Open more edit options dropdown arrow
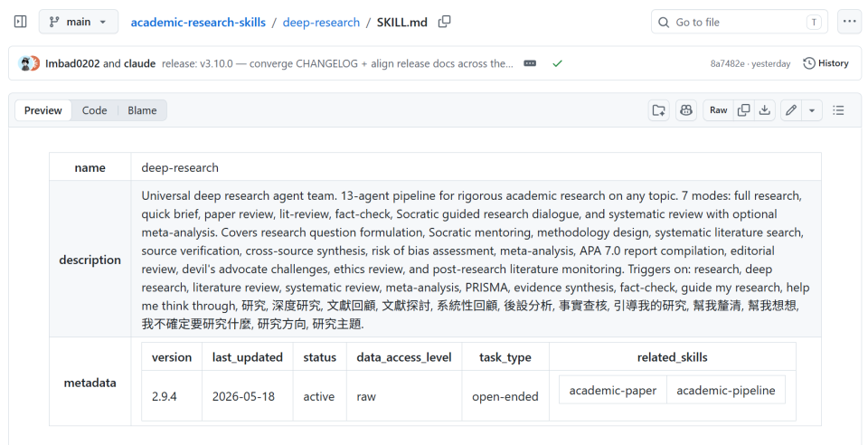The width and height of the screenshot is (868, 445). 812,110
